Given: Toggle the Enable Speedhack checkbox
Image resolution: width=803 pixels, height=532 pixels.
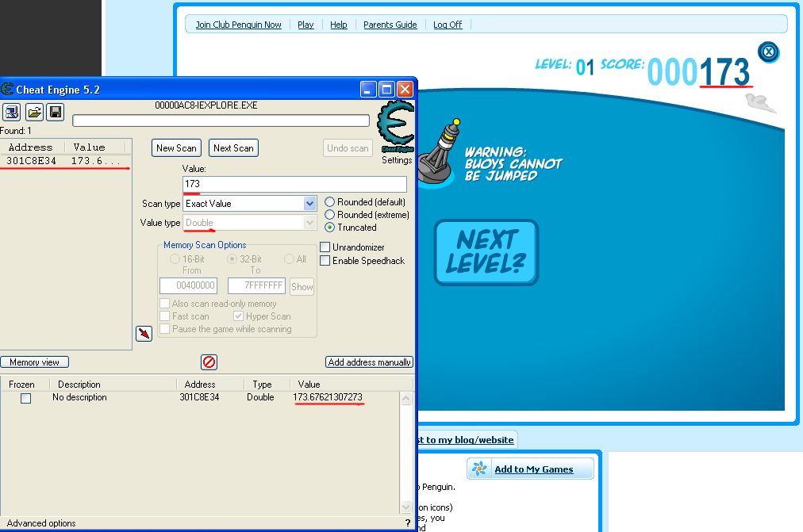Looking at the screenshot, I should coord(325,260).
